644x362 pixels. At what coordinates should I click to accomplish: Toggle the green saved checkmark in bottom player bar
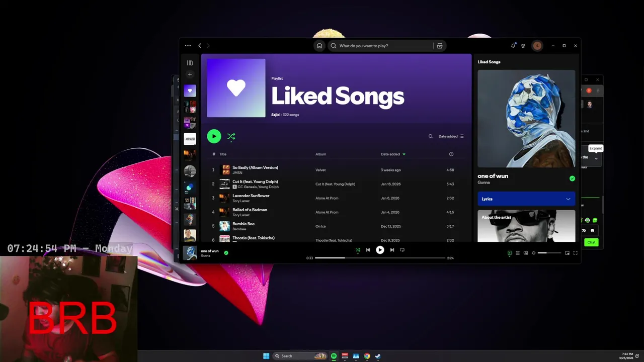pos(226,253)
